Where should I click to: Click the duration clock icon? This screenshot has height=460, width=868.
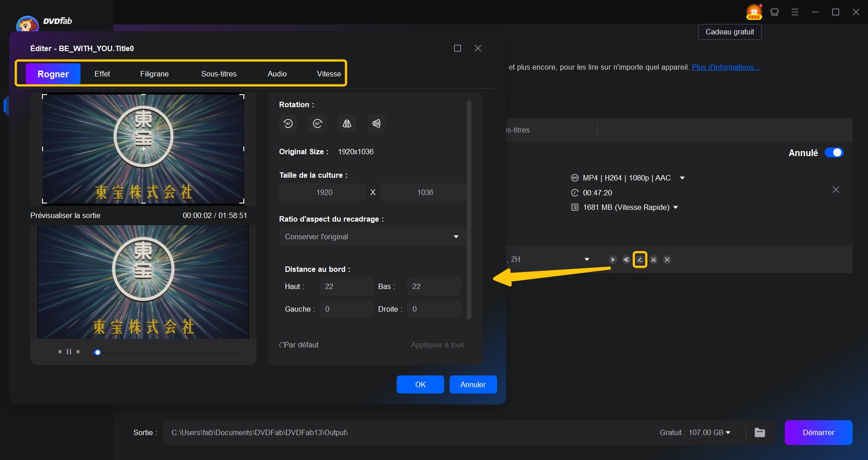[574, 193]
